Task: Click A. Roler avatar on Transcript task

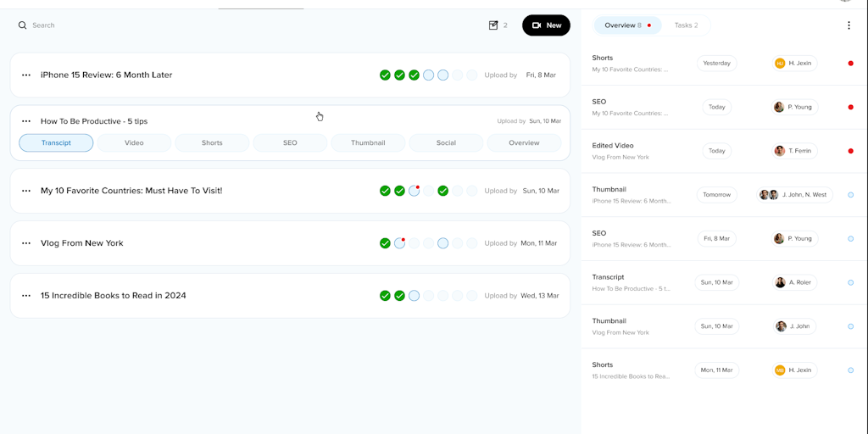Action: [780, 282]
